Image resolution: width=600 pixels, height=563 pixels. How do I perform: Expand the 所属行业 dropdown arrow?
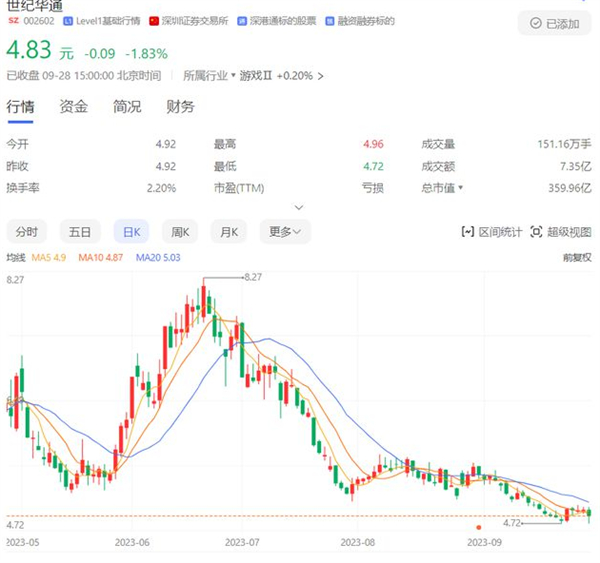pos(233,75)
